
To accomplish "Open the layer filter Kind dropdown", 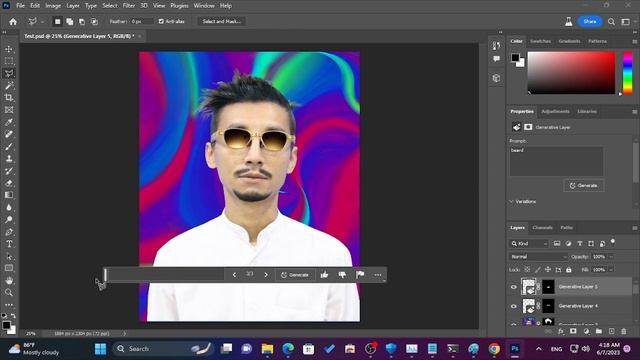I will pos(529,244).
